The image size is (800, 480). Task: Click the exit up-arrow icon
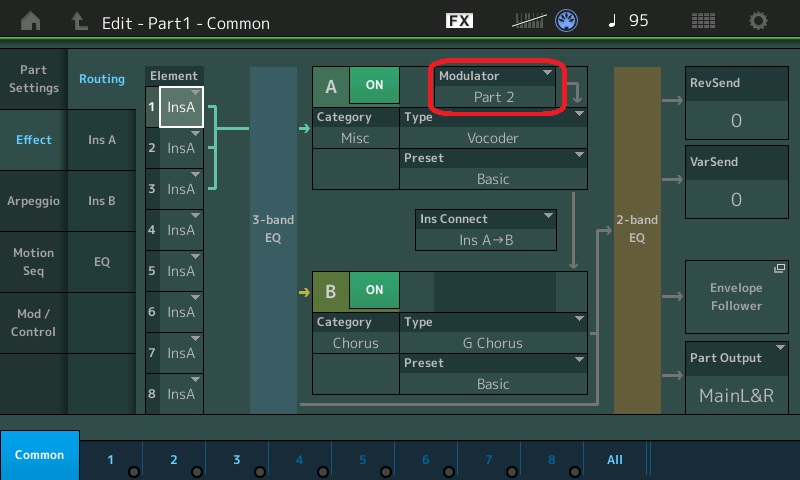[80, 21]
